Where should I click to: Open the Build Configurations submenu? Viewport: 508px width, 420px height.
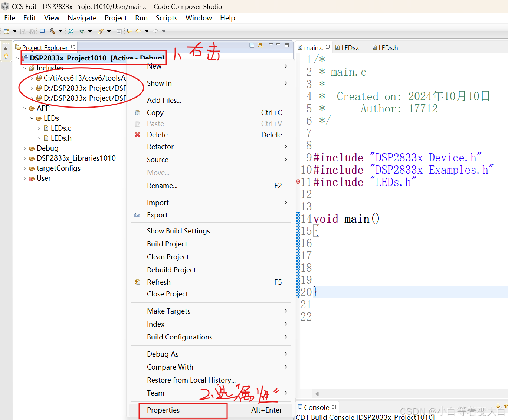(211, 337)
